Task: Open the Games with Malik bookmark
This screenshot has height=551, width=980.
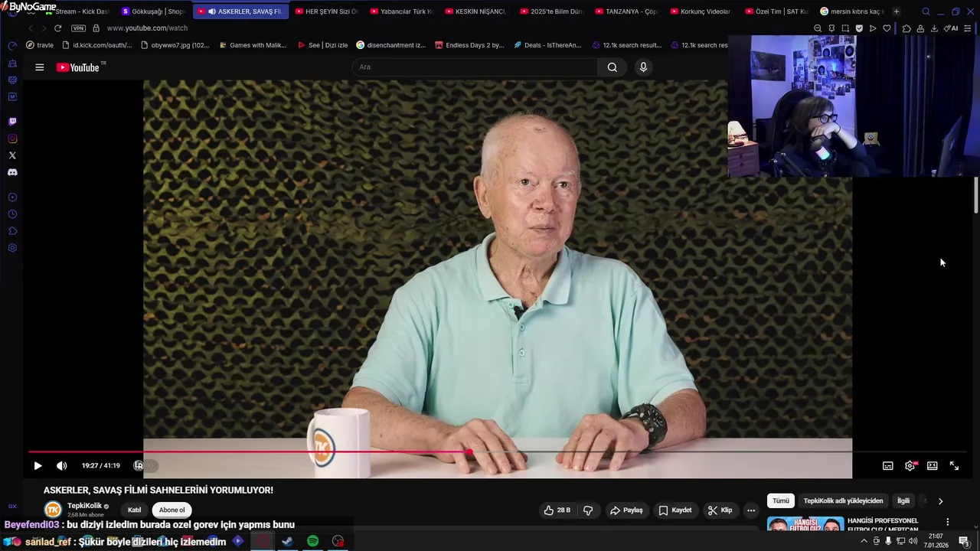Action: pyautogui.click(x=253, y=45)
